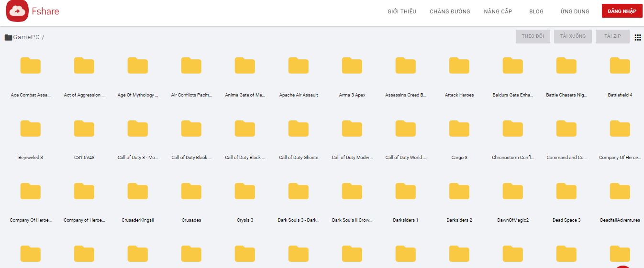Open Crysis 3 folder icon
The width and height of the screenshot is (644, 268).
coord(245,191)
